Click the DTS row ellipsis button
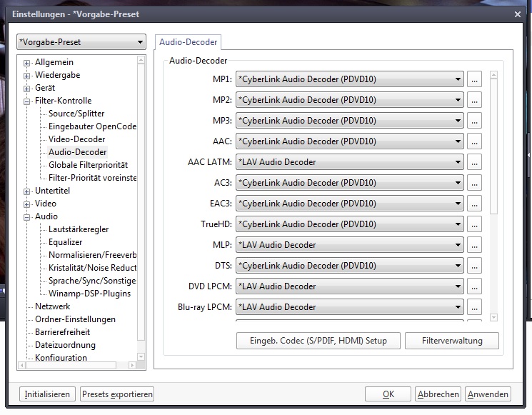Viewport: 532px width, 415px height. pos(474,266)
